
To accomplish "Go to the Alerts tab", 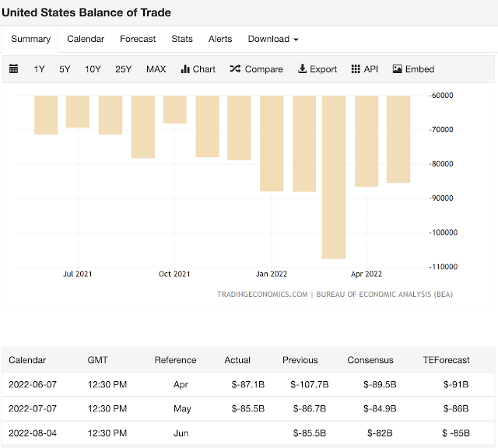I will (220, 39).
